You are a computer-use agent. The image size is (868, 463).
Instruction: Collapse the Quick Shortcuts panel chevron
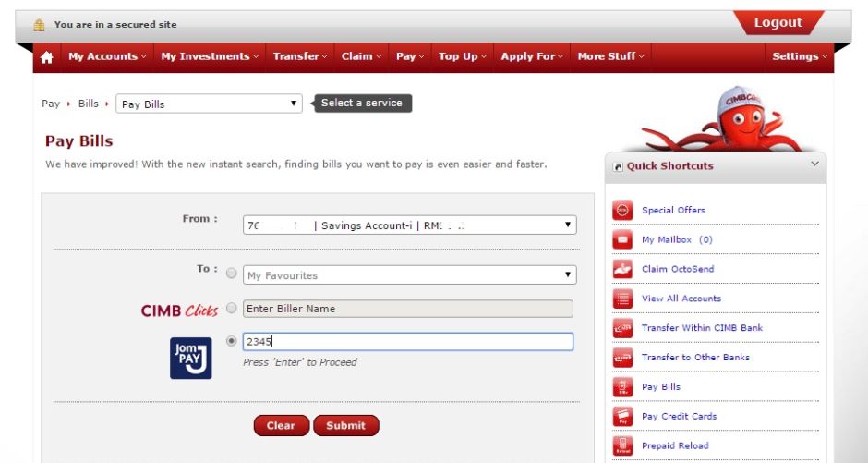[x=814, y=164]
